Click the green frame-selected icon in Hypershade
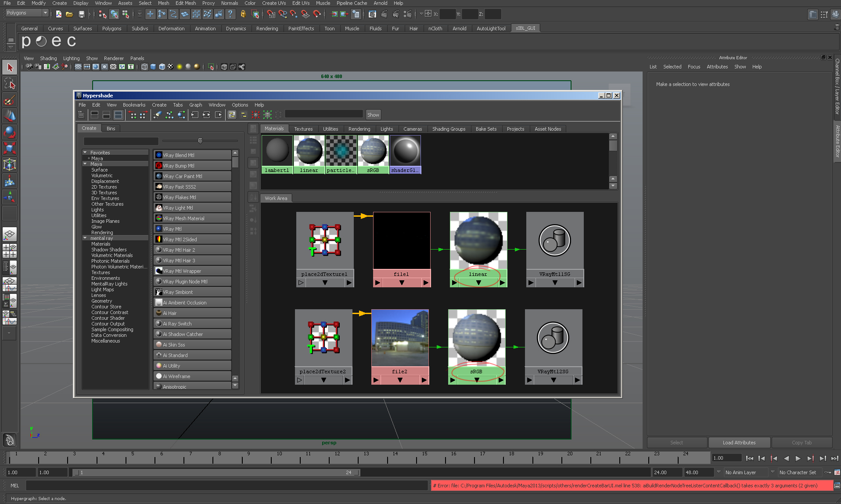Screen dimensions: 841x504 [267, 115]
